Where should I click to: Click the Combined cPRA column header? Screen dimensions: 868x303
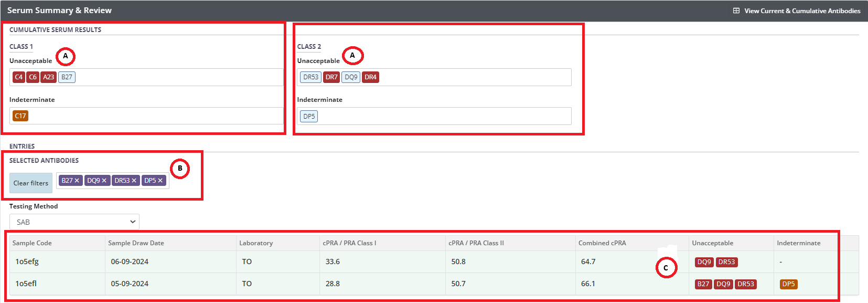pos(602,243)
